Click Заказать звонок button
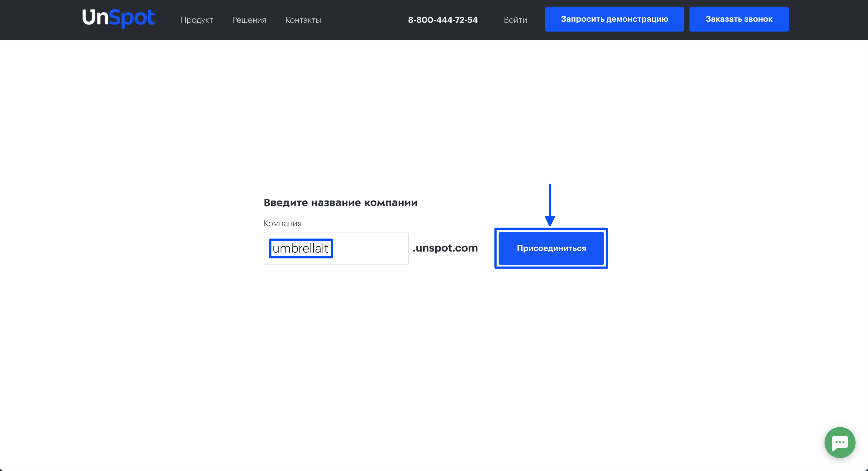This screenshot has width=868, height=471. coord(739,19)
